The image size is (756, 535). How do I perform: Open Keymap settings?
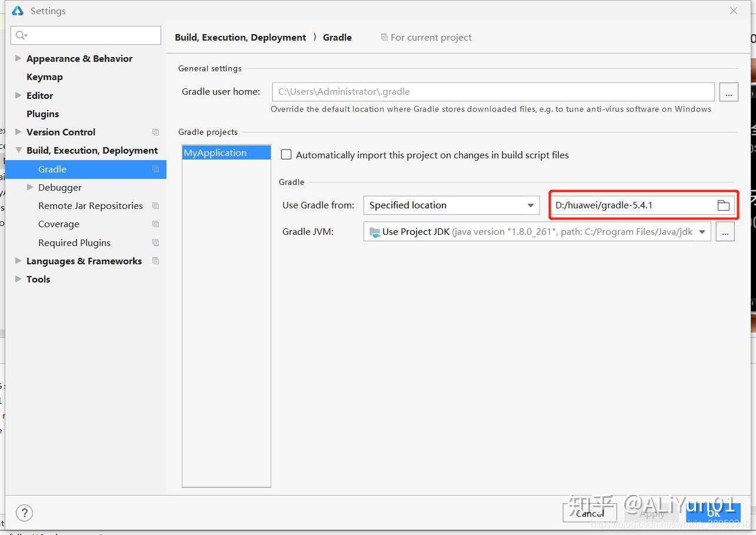tap(45, 77)
